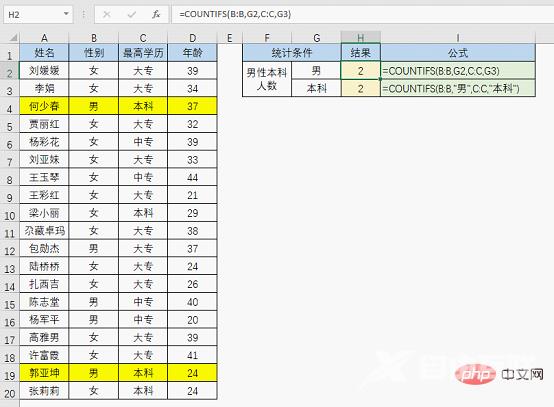Click the Insert Function fx icon
This screenshot has width=554, height=407.
(x=156, y=14)
